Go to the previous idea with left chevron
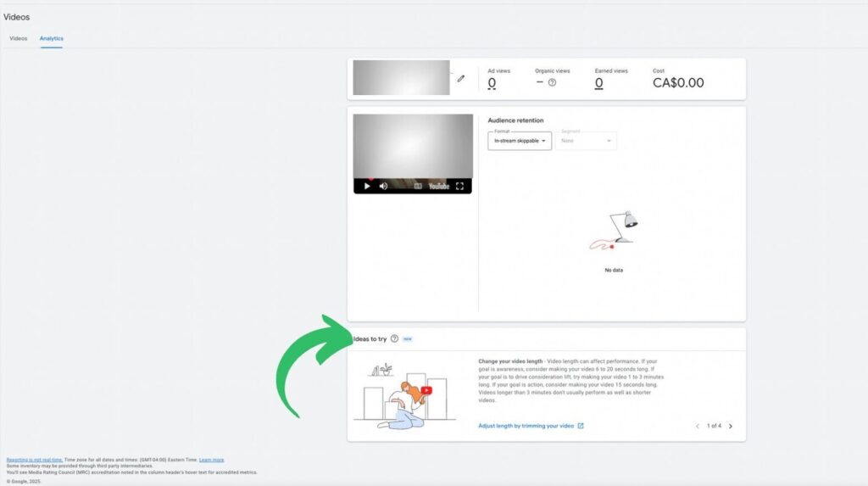This screenshot has width=868, height=486. (698, 426)
